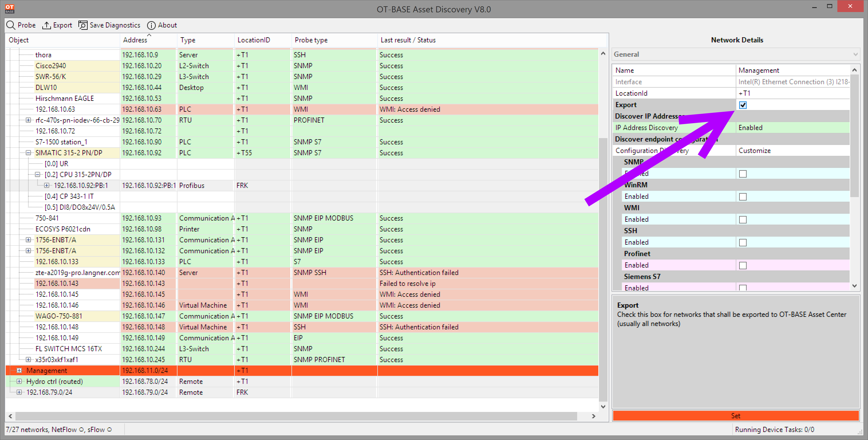Viewport: 868px width, 440px height.
Task: Click the orange Set button
Action: 735,416
